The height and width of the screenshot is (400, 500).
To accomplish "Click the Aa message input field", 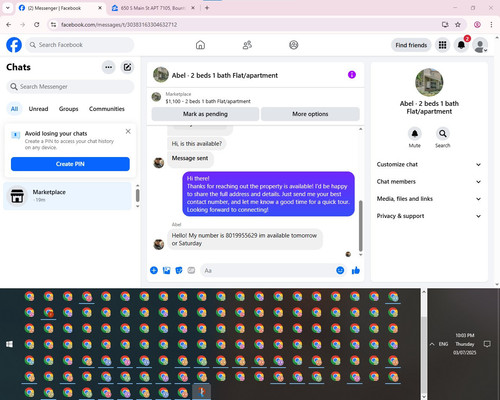I will (x=268, y=270).
